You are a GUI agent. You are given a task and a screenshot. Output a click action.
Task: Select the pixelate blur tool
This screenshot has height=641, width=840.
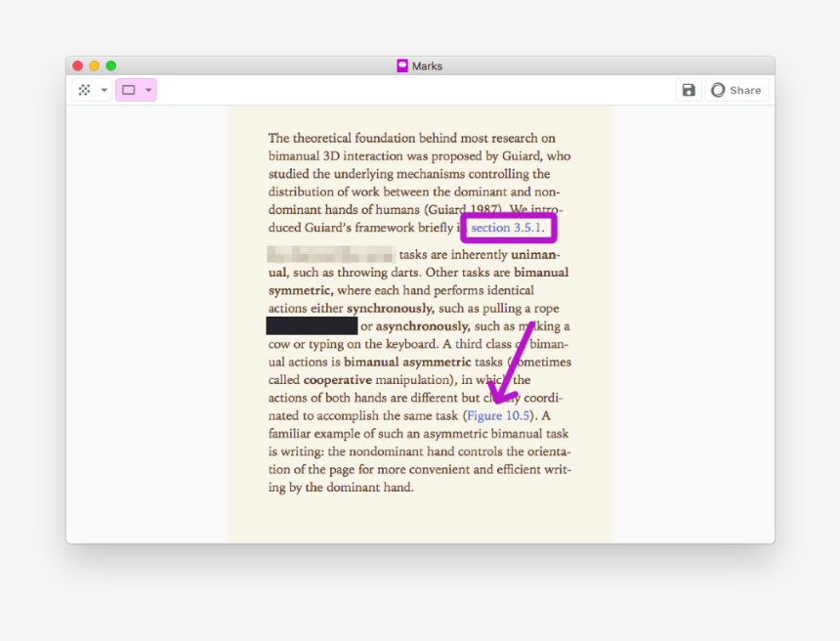[85, 90]
